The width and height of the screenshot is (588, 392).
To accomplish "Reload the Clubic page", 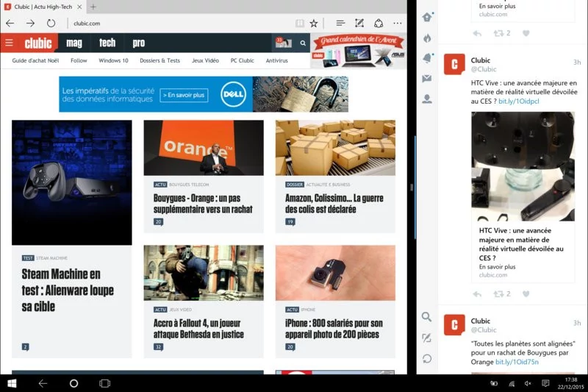I will (x=51, y=24).
